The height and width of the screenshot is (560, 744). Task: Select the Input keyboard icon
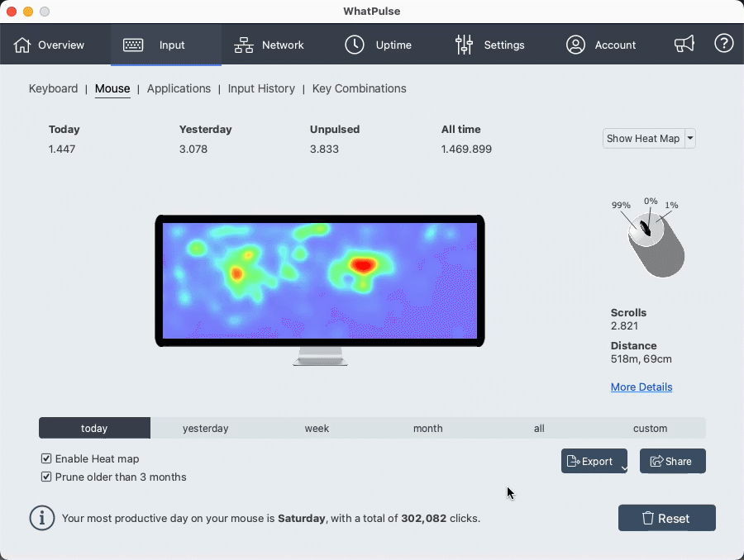(x=133, y=45)
